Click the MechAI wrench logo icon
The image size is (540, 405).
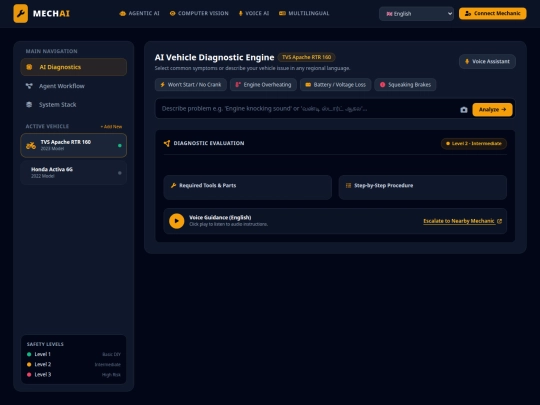[x=21, y=13]
